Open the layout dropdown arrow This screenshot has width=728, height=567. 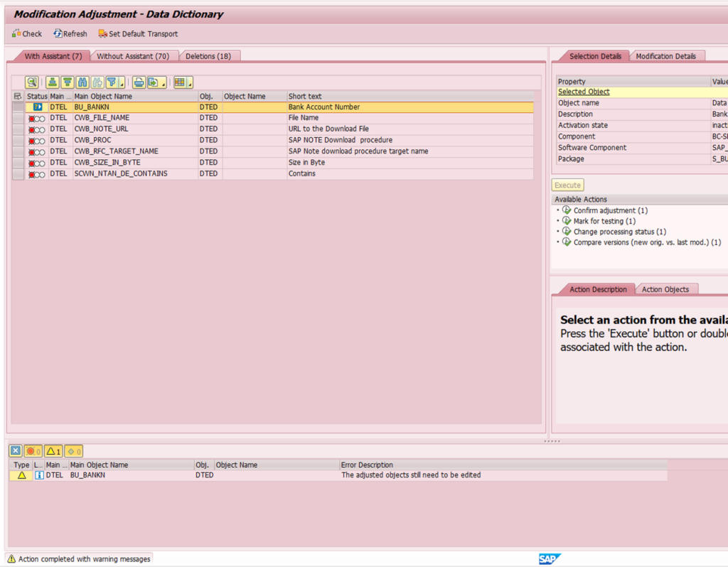click(190, 82)
